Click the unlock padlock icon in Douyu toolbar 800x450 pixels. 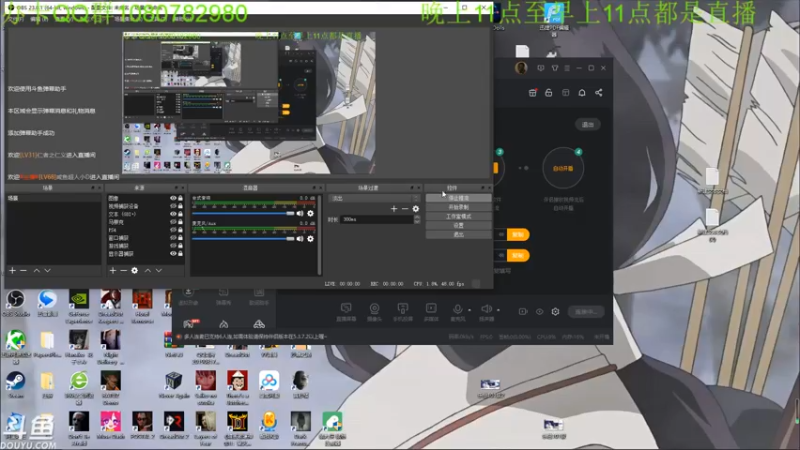tap(548, 92)
